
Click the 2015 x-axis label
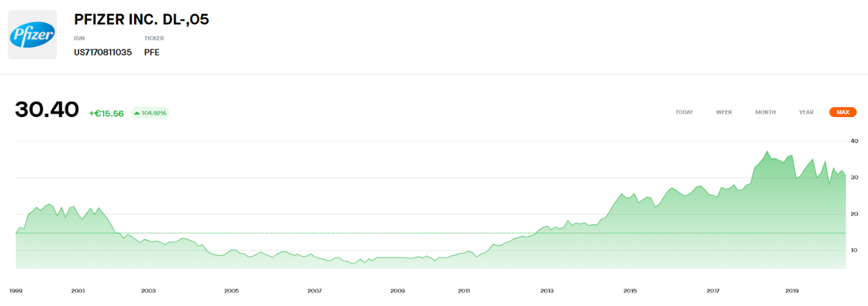(630, 291)
